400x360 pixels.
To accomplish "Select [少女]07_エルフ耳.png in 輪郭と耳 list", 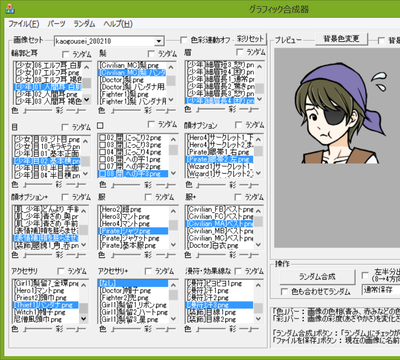I will coord(47,72).
